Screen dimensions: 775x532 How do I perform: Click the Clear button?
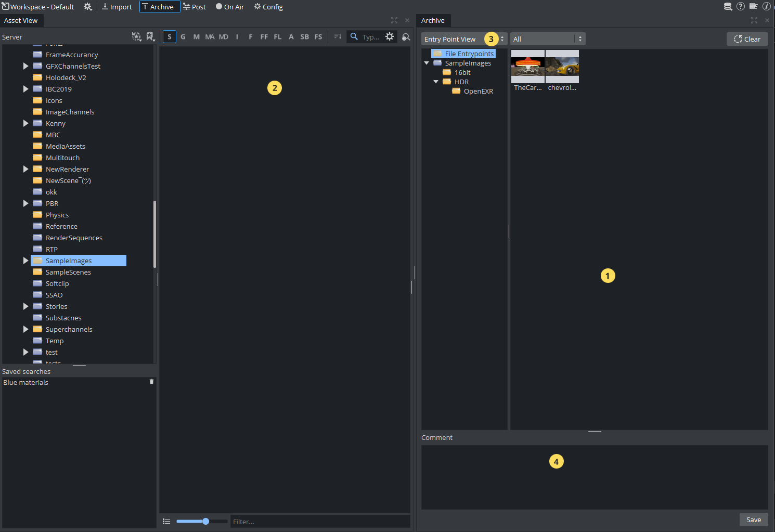pyautogui.click(x=747, y=39)
